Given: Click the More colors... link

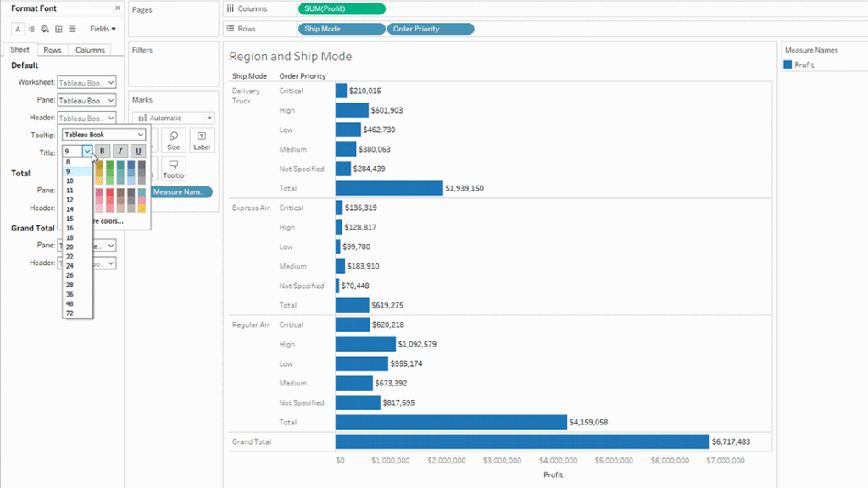Looking at the screenshot, I should [108, 220].
